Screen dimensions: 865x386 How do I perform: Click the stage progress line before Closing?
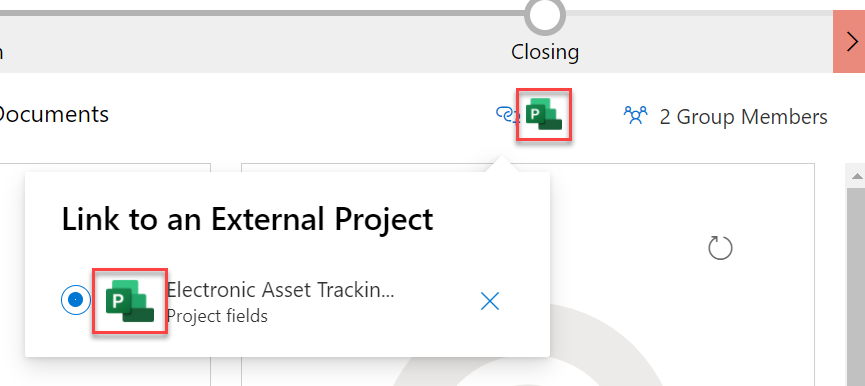(262, 12)
